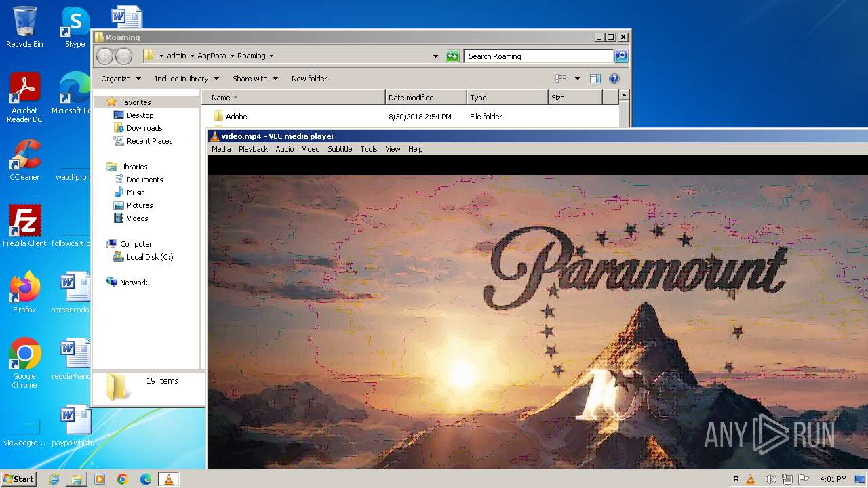Image resolution: width=868 pixels, height=488 pixels.
Task: Open VLC Audio menu
Action: click(285, 149)
